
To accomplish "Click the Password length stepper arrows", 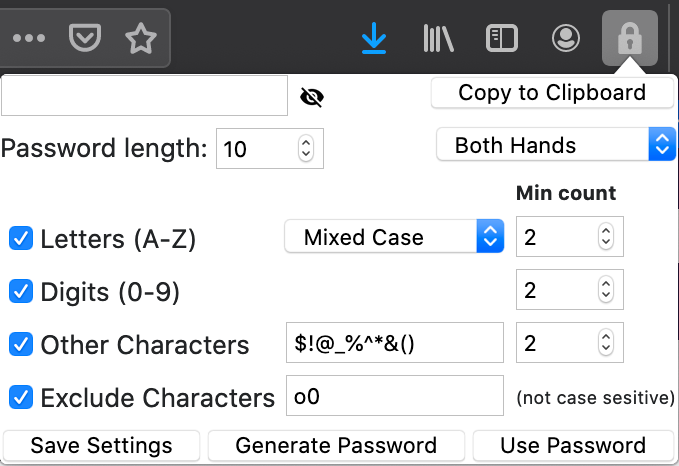I will [305, 150].
